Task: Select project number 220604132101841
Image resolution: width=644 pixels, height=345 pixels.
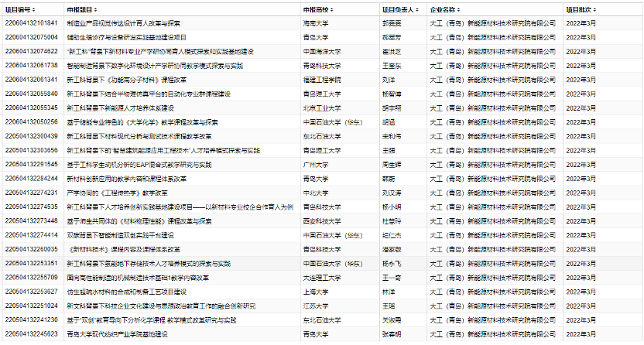Action: tap(31, 23)
